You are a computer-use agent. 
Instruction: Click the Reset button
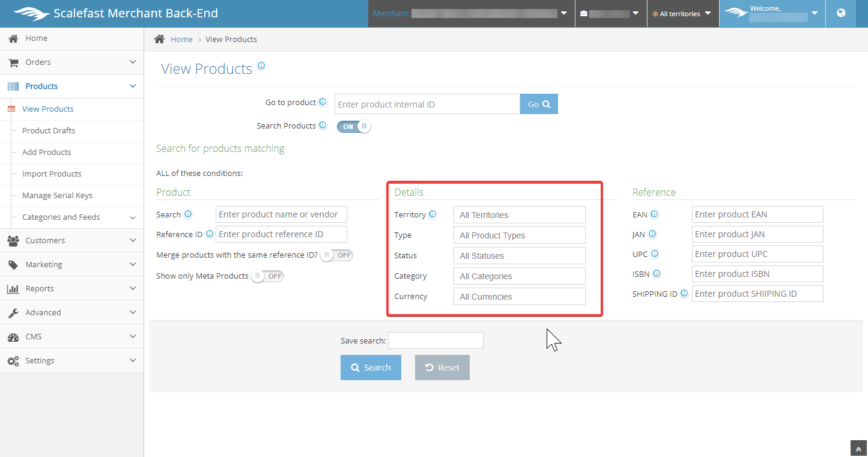pos(442,368)
